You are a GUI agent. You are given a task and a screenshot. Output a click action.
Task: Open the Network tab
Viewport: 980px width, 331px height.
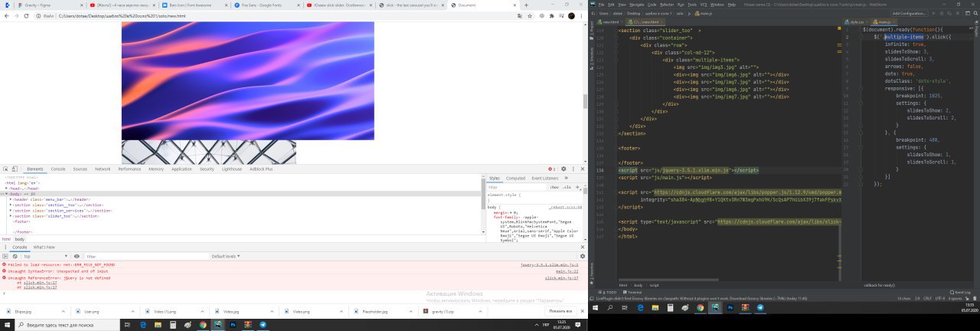click(103, 169)
